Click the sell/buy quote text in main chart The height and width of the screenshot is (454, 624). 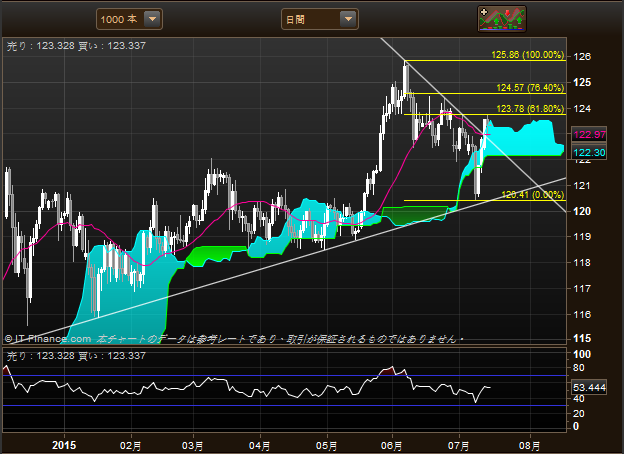coord(76,46)
